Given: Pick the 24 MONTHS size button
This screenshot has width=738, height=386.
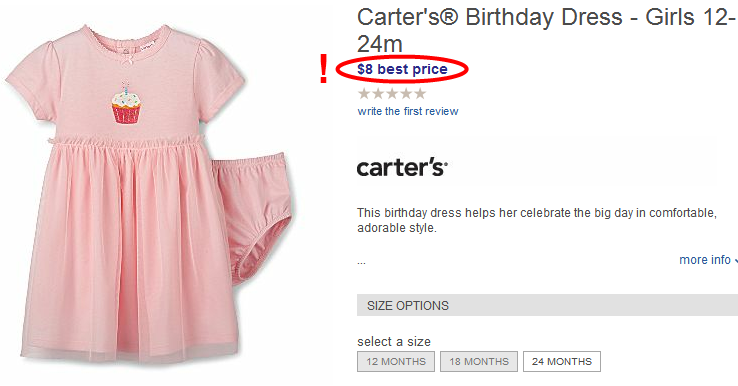Looking at the screenshot, I should point(562,362).
